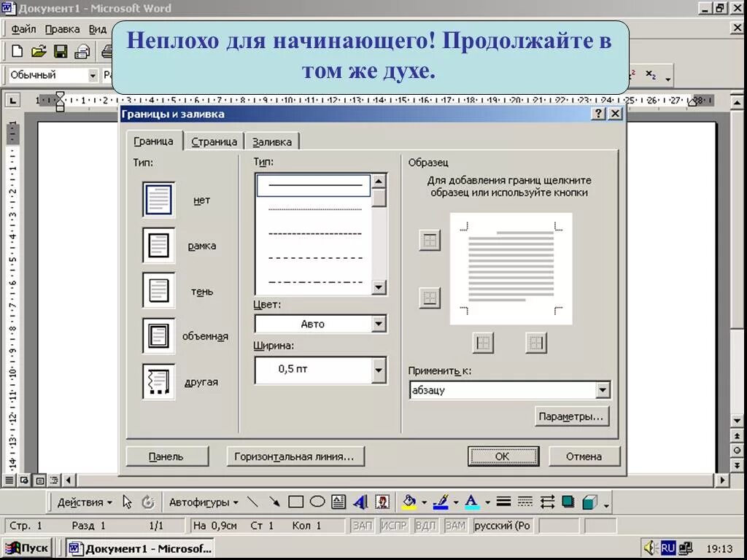Choose the Rectangle drawing tool
Viewport: 747px width, 560px height.
(x=296, y=502)
